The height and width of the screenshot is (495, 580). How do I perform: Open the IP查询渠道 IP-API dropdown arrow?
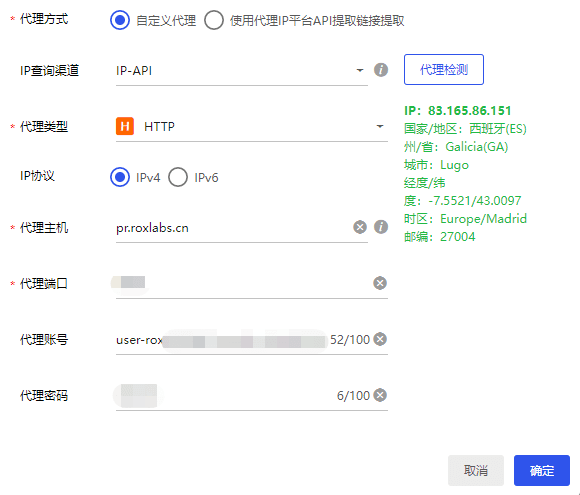point(360,70)
